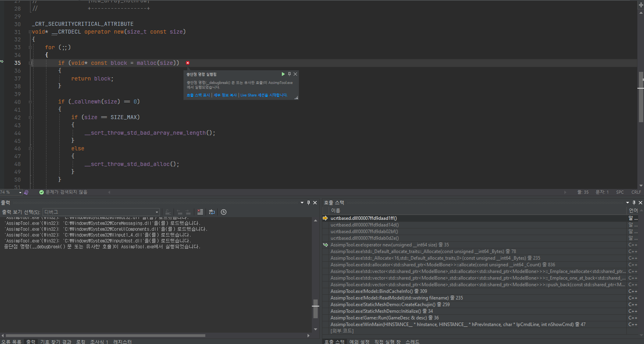Click the 이름 column header in call stack
Screen dimensions: 644x344
(478, 210)
